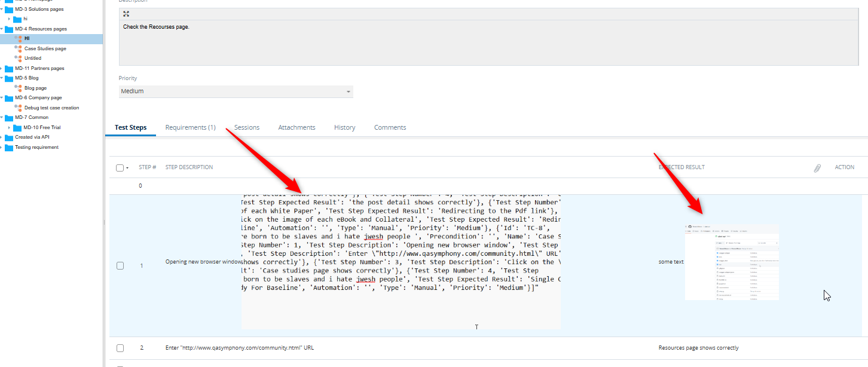Click the description expand fullscreen icon

(126, 14)
